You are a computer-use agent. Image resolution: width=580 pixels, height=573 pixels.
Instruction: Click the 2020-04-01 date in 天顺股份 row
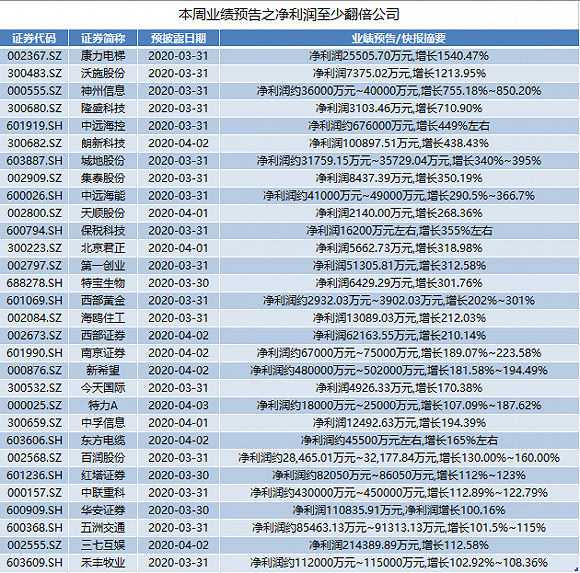(x=178, y=213)
